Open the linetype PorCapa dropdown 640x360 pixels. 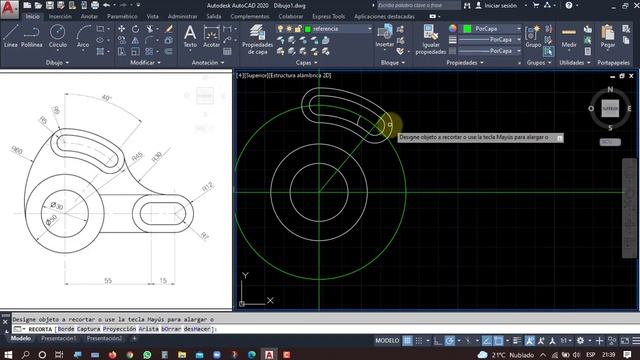(519, 51)
